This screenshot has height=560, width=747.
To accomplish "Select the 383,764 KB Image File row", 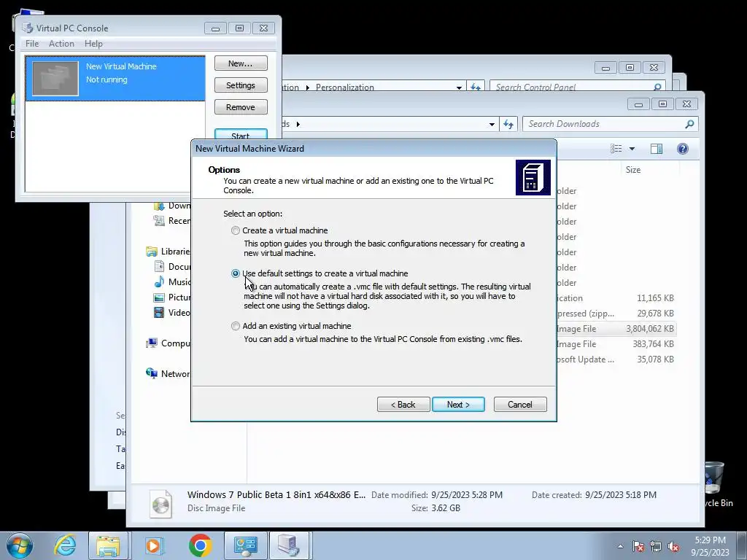I will click(616, 344).
